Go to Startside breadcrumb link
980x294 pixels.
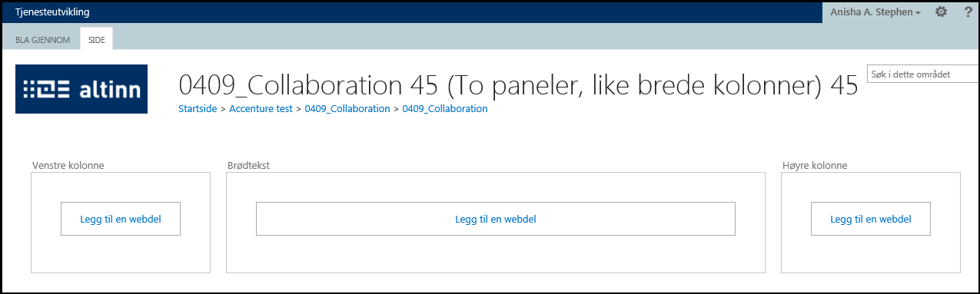tap(198, 109)
